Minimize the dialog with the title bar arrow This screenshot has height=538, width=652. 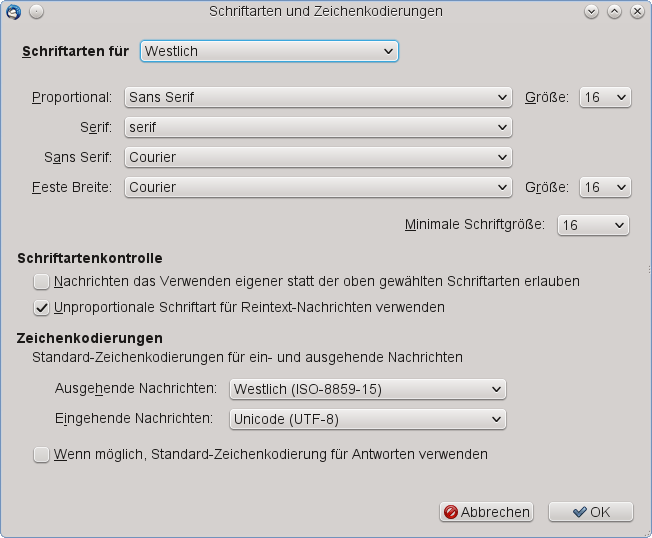pyautogui.click(x=591, y=11)
